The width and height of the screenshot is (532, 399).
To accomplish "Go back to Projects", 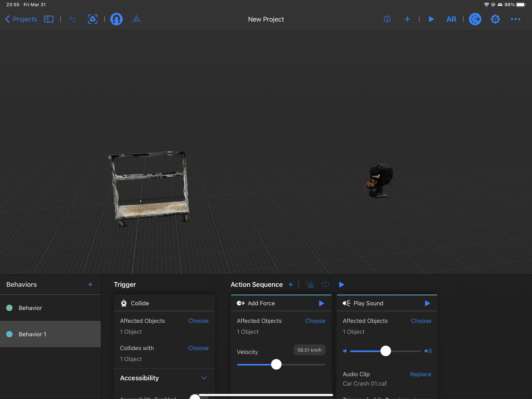I will [21, 19].
